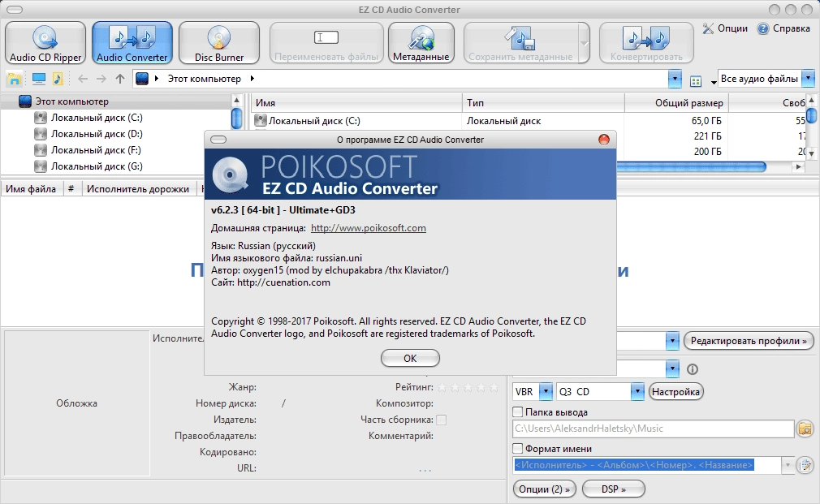Open the output format dropdown arrow
Image resolution: width=820 pixels, height=504 pixels.
(x=672, y=369)
